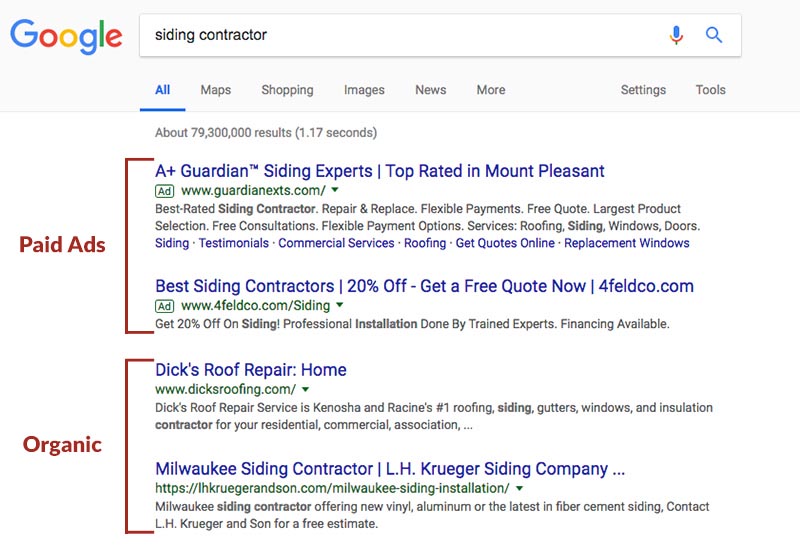Screen dimensions: 800x547
Task: Open the dropdown arrow beside the lhkruegerandson.com URL
Action: (x=519, y=488)
